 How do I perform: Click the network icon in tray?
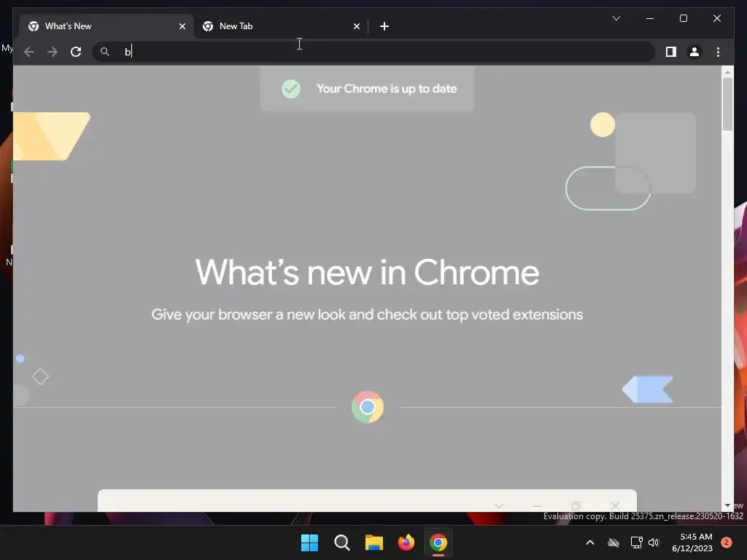[636, 542]
